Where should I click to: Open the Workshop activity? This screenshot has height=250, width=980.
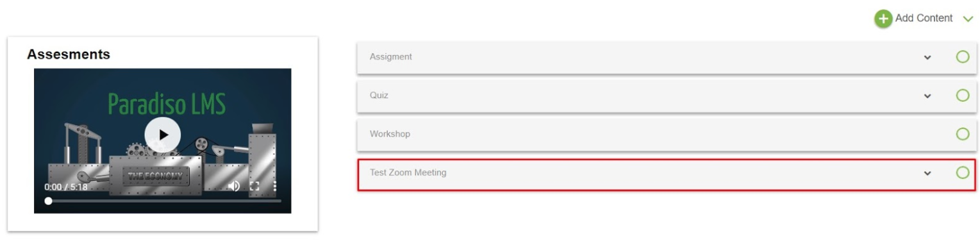(x=390, y=134)
